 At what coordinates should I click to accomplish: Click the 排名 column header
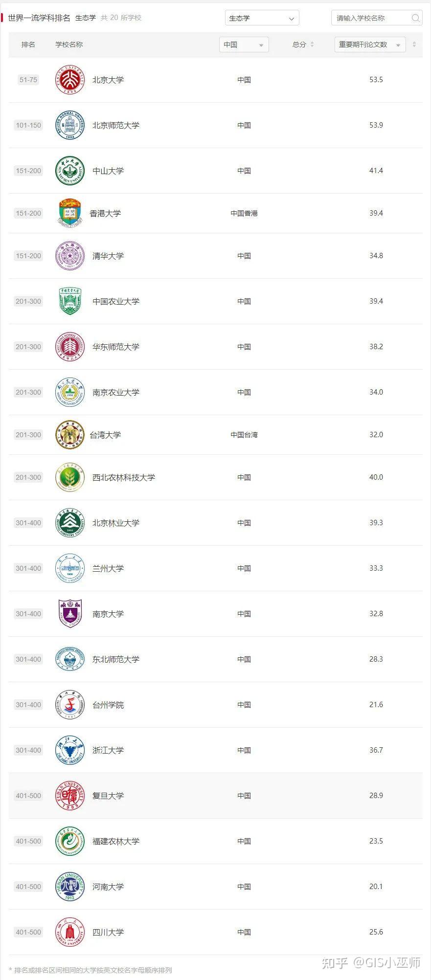click(x=28, y=45)
